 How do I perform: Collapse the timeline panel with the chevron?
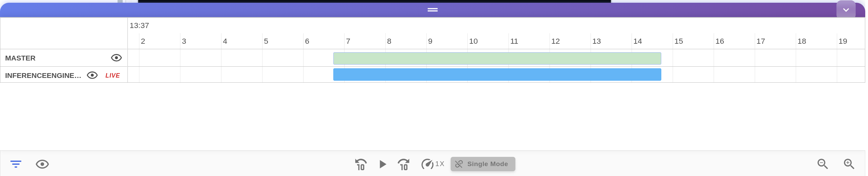(846, 10)
